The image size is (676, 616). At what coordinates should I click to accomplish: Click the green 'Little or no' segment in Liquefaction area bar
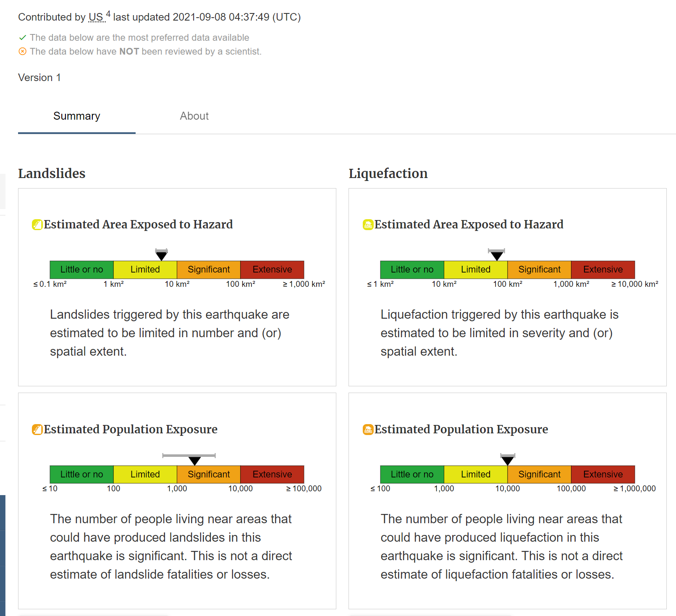point(412,270)
